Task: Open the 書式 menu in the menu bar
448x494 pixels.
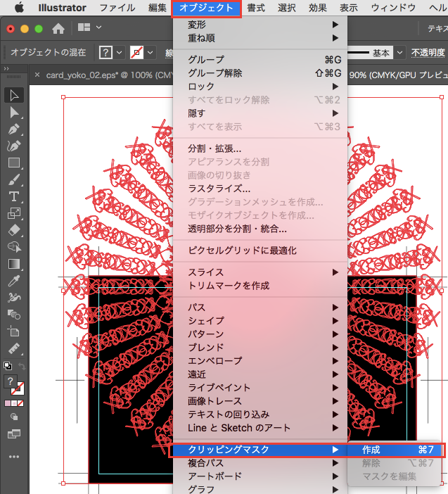Action: [256, 8]
